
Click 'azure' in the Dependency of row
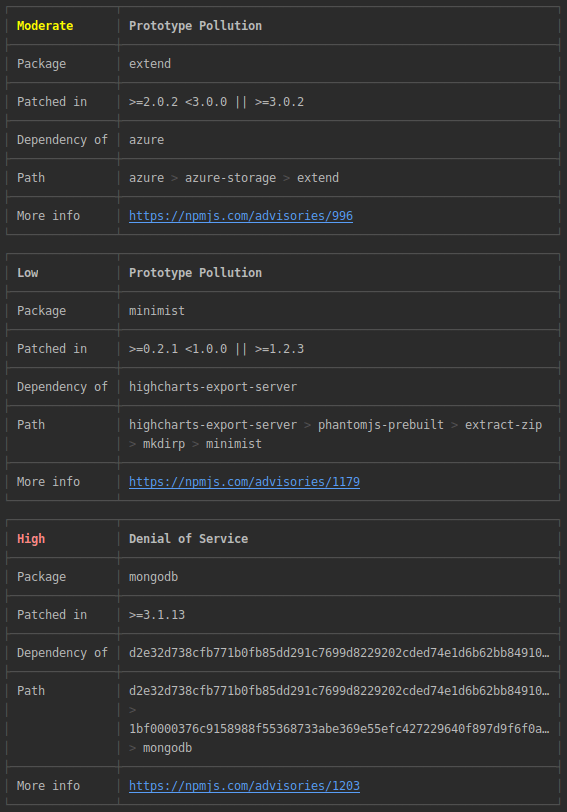pyautogui.click(x=147, y=140)
